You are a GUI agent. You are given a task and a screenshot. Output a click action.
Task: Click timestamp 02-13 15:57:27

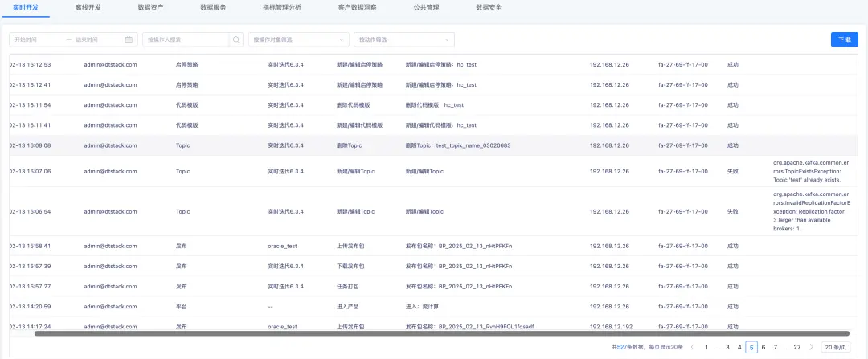coord(31,286)
